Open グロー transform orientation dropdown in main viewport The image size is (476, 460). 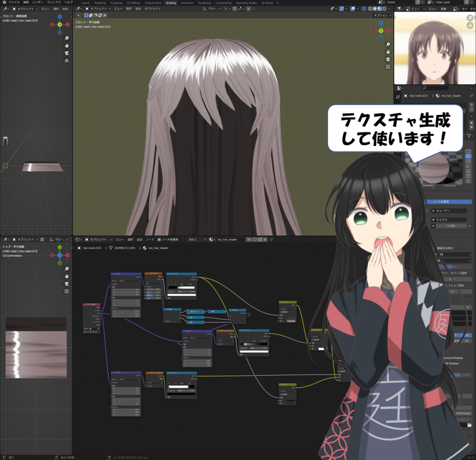pyautogui.click(x=212, y=9)
